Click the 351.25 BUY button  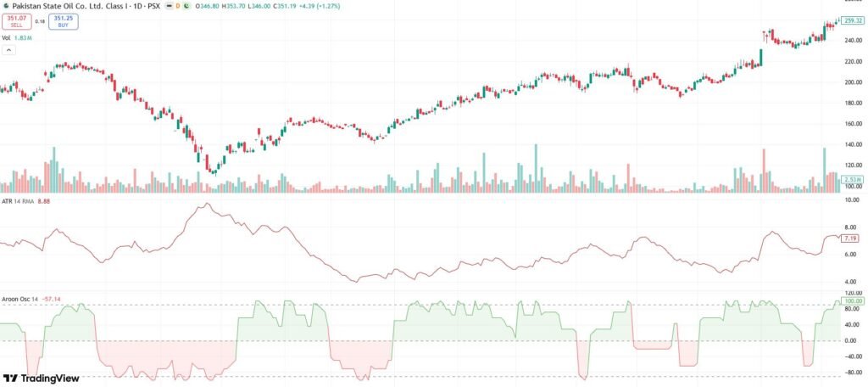tap(63, 21)
